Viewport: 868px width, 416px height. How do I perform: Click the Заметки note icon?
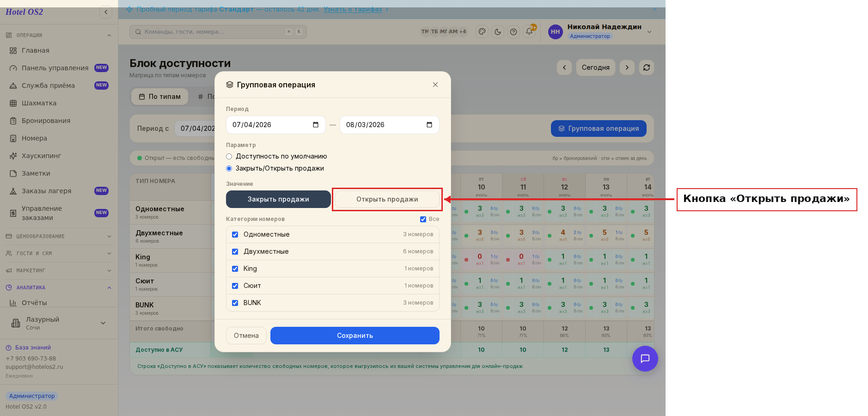13,173
